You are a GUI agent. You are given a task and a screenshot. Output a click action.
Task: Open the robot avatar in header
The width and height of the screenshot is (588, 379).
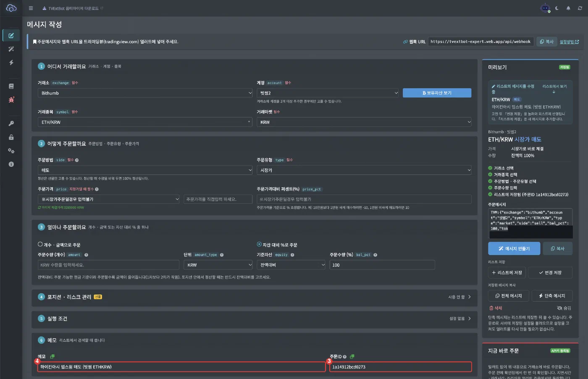tap(545, 8)
